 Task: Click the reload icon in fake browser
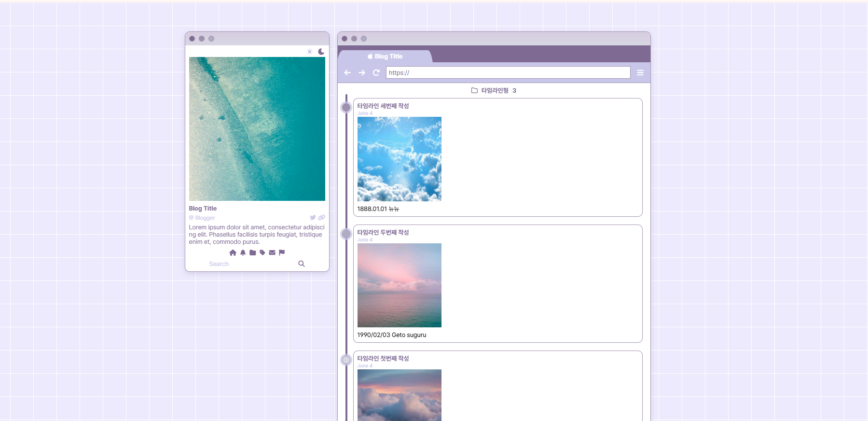tap(376, 72)
